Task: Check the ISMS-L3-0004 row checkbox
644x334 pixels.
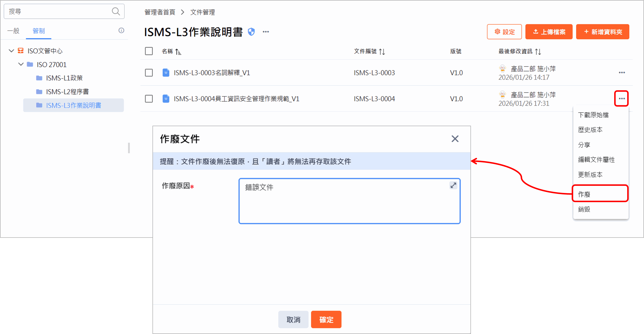Action: coord(149,99)
